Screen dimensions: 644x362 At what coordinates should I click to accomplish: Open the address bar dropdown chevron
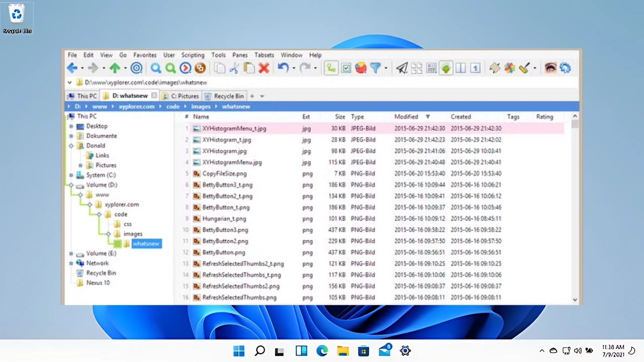[x=69, y=82]
